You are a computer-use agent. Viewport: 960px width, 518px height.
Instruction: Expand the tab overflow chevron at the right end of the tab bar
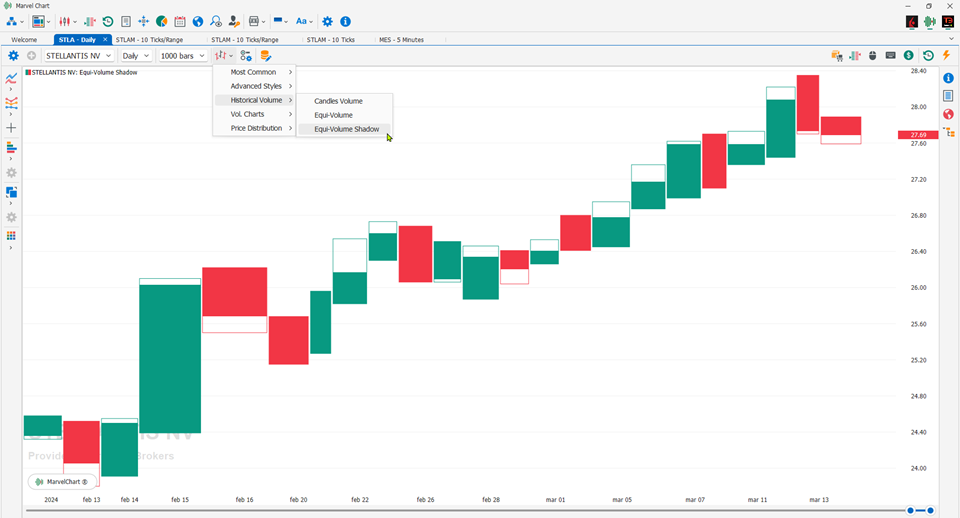coord(951,39)
